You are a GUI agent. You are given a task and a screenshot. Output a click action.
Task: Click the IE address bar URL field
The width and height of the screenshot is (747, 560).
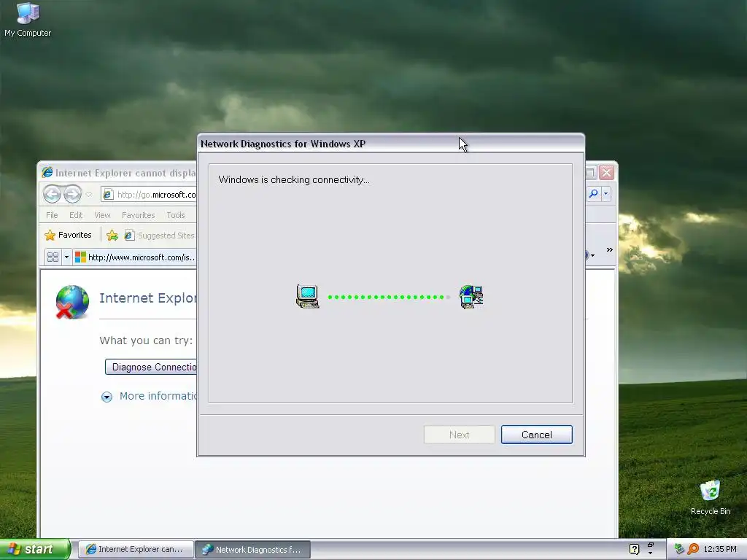[x=148, y=194]
